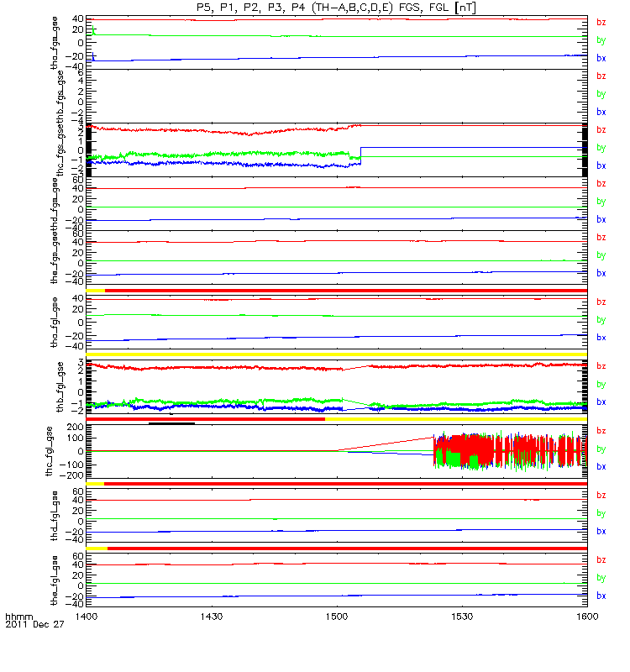Select the 1430 time tick label
This screenshot has width=630, height=672.
(212, 617)
